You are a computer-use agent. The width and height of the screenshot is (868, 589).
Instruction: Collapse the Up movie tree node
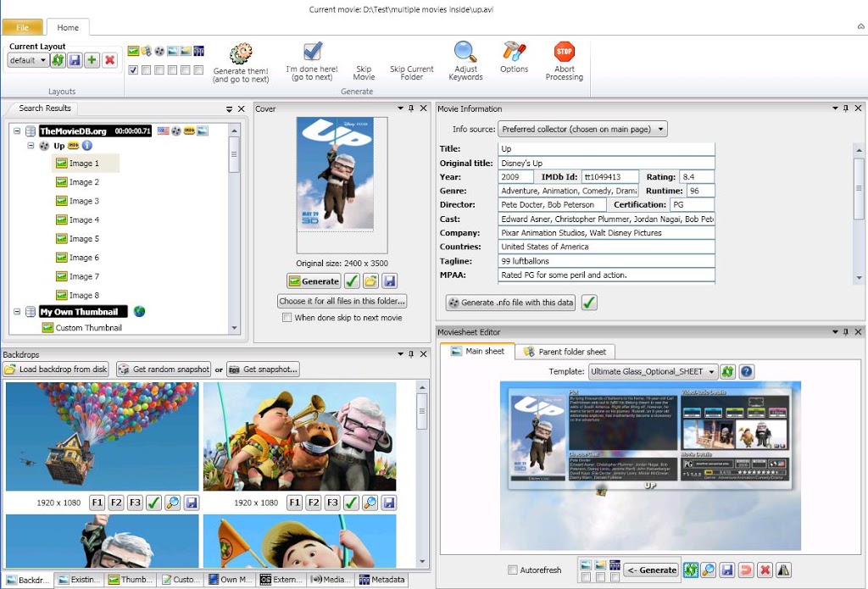(31, 146)
